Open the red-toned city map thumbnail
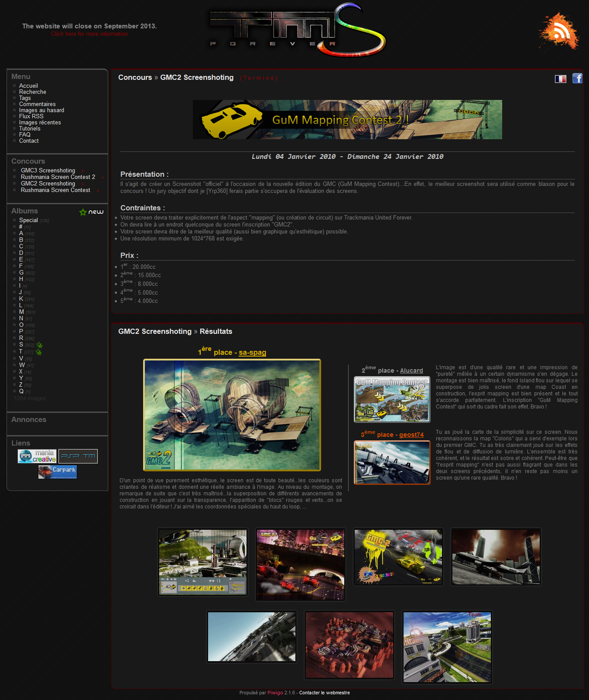Image resolution: width=589 pixels, height=700 pixels. tap(349, 645)
